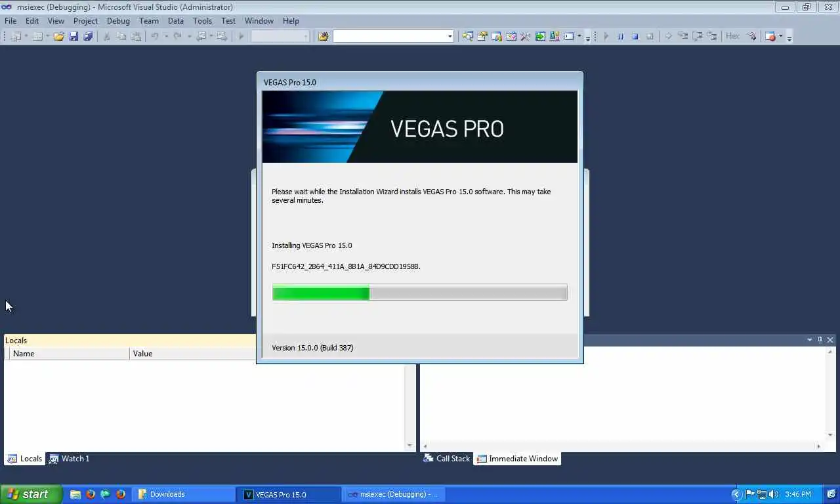Select msiexec (Debugging) taskbar button

coord(394,494)
